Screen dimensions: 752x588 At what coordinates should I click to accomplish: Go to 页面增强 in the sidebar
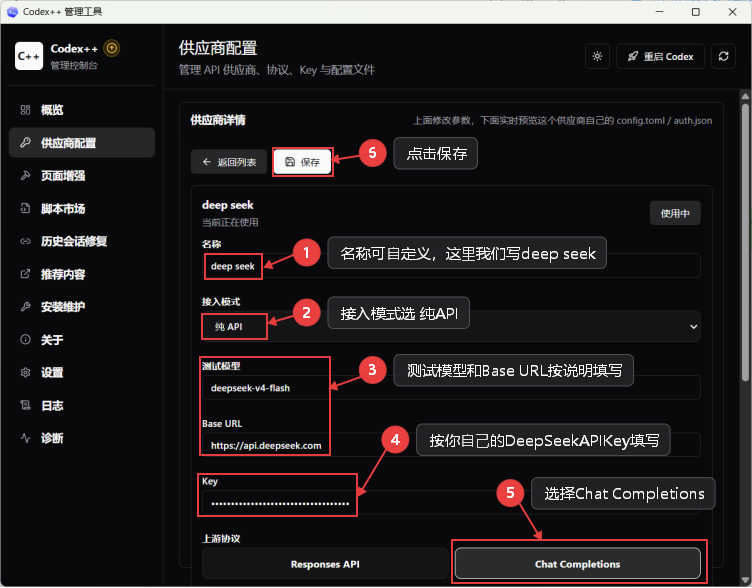[x=82, y=176]
